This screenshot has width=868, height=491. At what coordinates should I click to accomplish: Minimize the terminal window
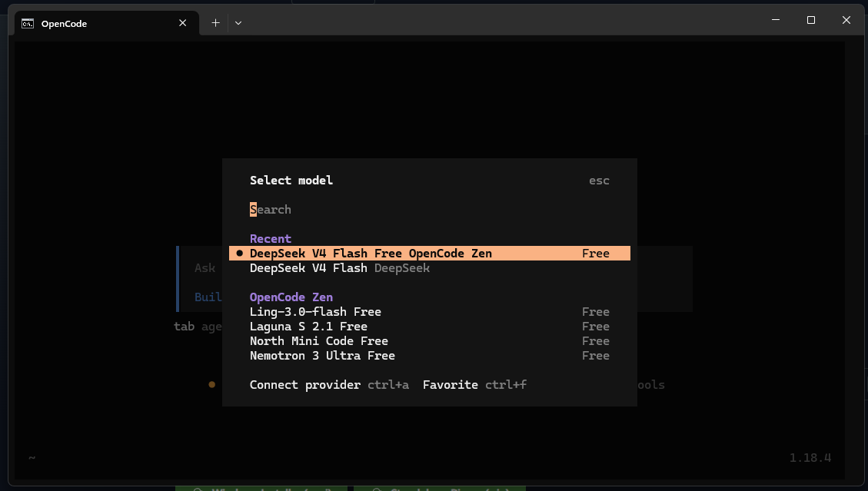tap(776, 20)
